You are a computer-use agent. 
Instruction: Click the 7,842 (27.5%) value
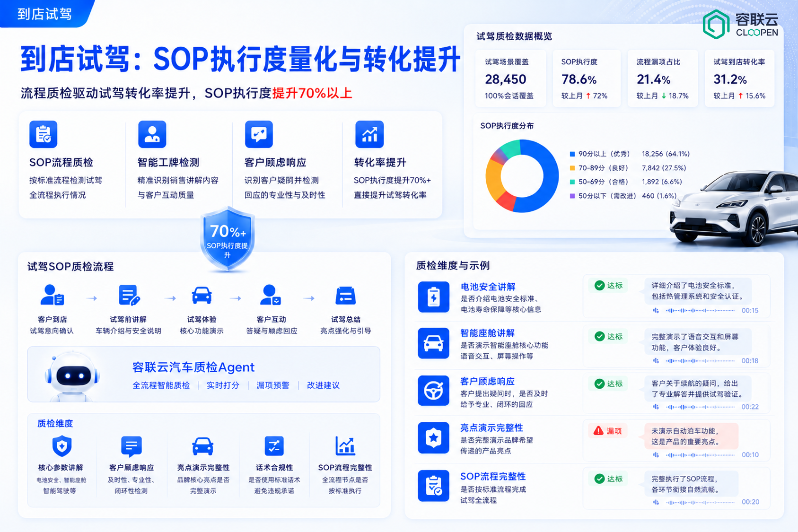664,168
